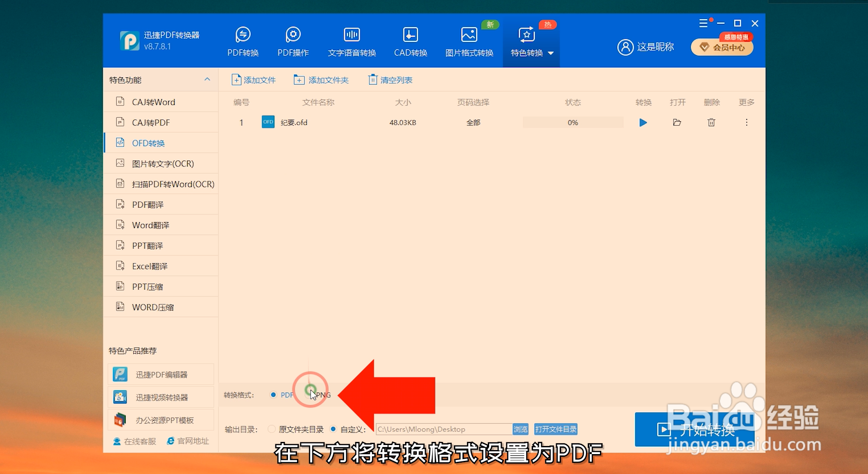The width and height of the screenshot is (868, 474).
Task: Click the user avatar icon
Action: coord(625,47)
